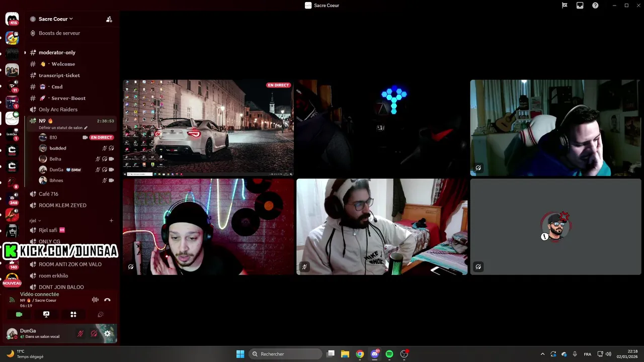644x362 pixels.
Task: Focus the video tile with red neon wall
Action: [208, 227]
